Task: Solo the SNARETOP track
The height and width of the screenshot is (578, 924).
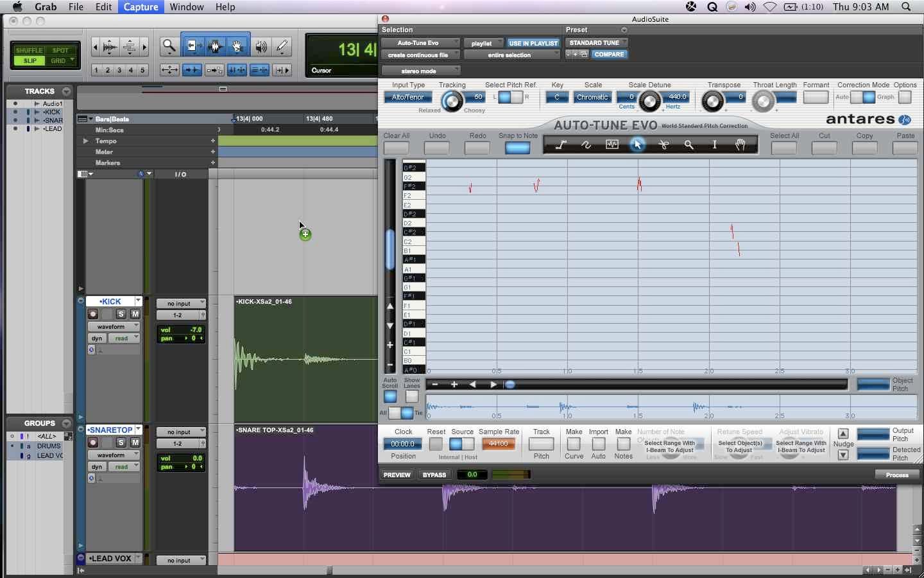Action: [121, 442]
